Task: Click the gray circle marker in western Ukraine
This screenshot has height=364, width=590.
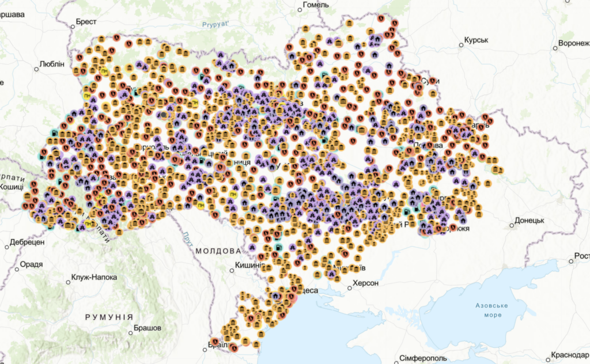Action: coord(164,115)
